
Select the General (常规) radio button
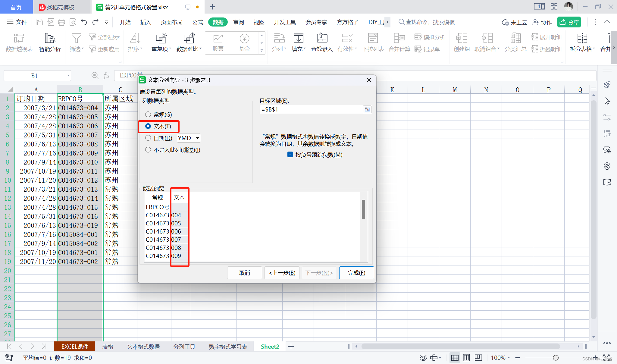click(148, 115)
